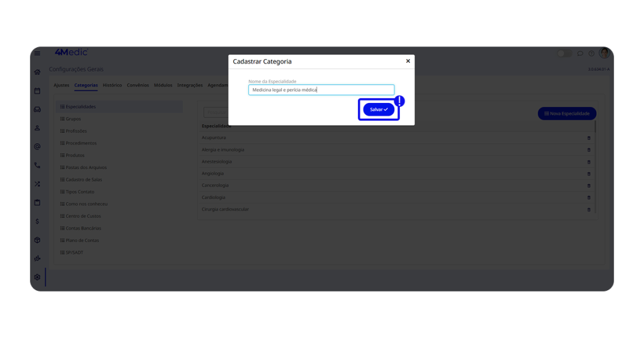The width and height of the screenshot is (644, 338).
Task: Open the chat bubble icon in header
Action: 580,53
